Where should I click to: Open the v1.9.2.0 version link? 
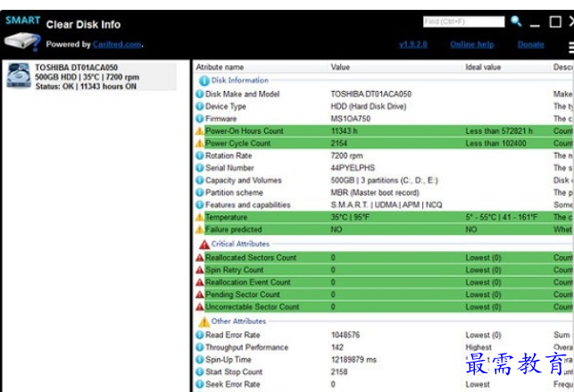(413, 45)
